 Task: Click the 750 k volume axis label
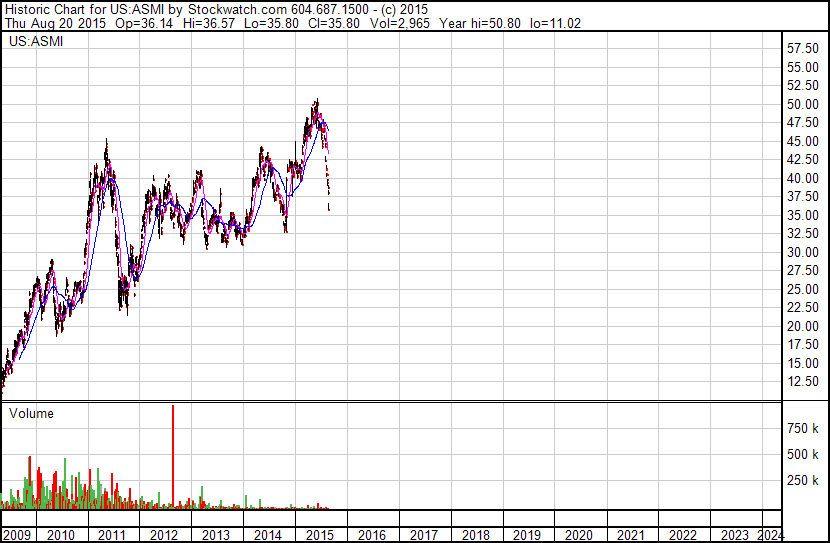point(800,428)
